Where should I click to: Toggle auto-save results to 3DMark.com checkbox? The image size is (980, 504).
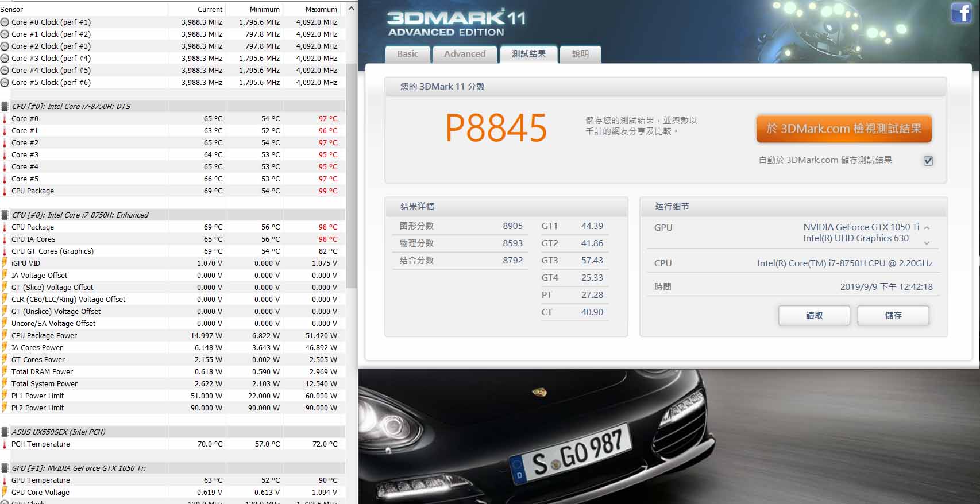(x=928, y=161)
